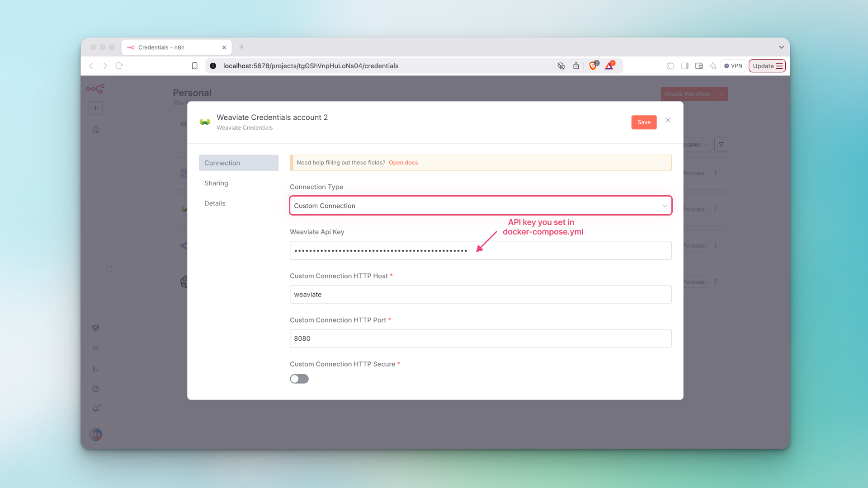Open the Brave wallet icon
The height and width of the screenshot is (488, 868).
click(x=699, y=66)
